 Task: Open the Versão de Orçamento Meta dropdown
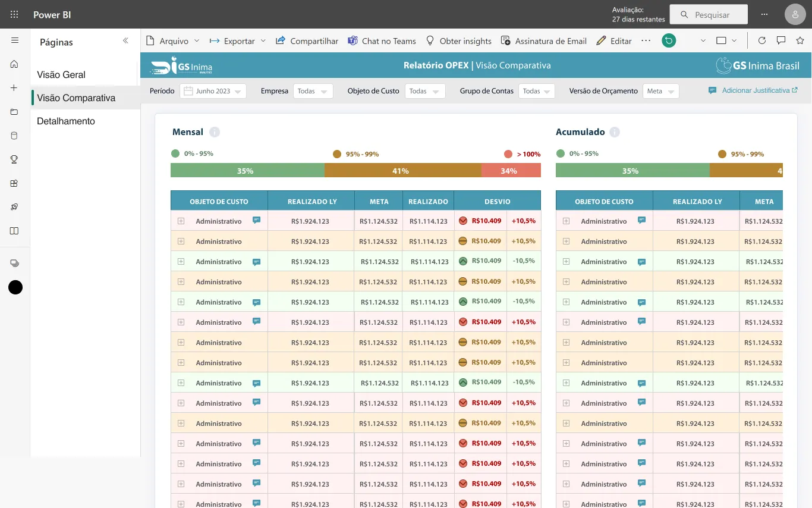[661, 91]
